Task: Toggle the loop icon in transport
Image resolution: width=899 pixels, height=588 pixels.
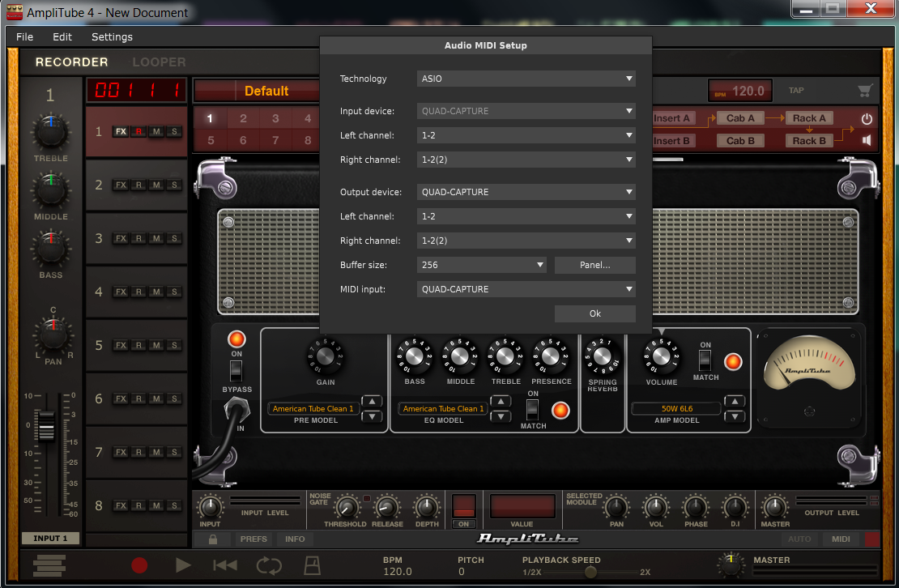Action: point(268,565)
